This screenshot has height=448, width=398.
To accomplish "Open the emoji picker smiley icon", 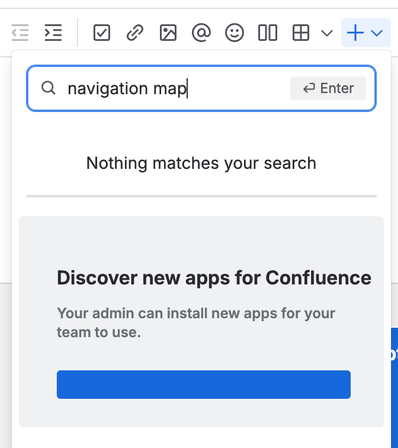I will [234, 33].
